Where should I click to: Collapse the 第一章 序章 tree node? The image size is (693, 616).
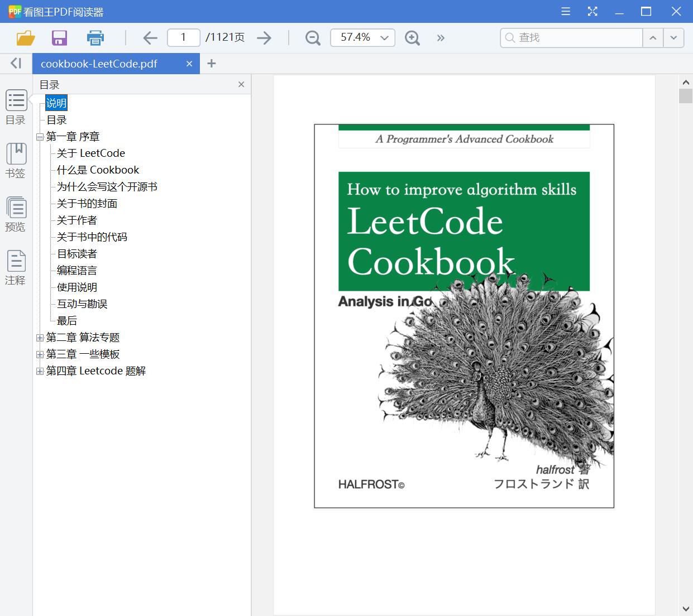pyautogui.click(x=40, y=137)
